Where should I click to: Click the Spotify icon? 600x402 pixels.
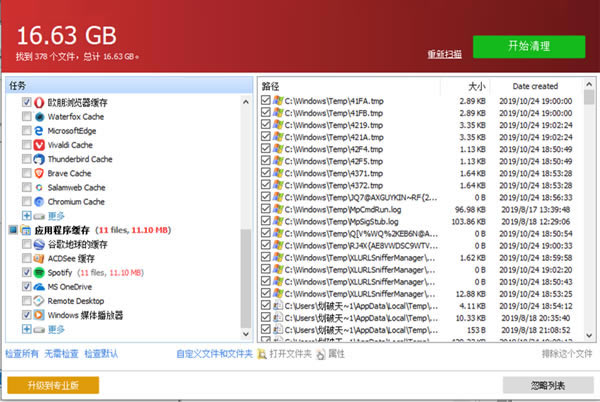pos(39,272)
